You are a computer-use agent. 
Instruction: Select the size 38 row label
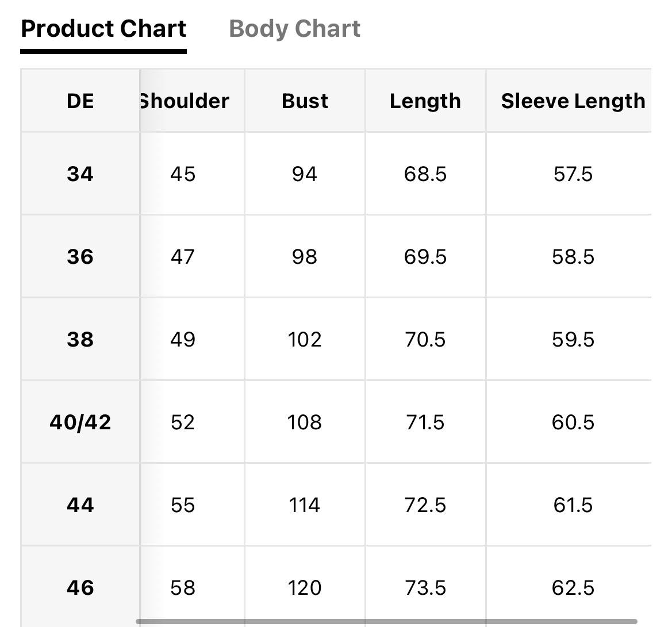pyautogui.click(x=80, y=340)
